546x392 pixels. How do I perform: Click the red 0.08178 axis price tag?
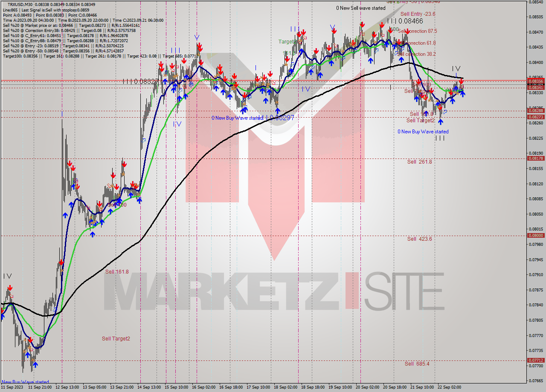click(x=536, y=158)
